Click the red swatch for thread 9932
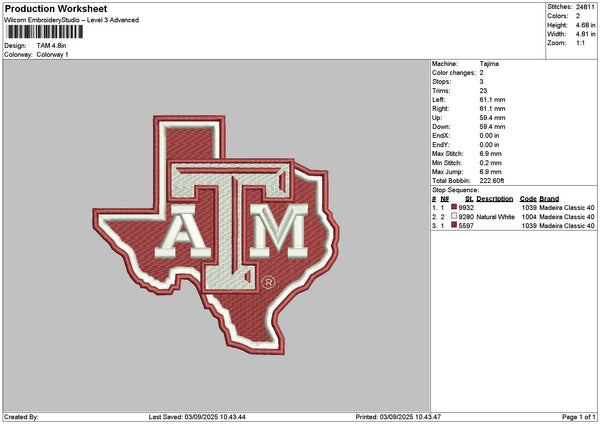The width and height of the screenshot is (600, 424). [454, 207]
